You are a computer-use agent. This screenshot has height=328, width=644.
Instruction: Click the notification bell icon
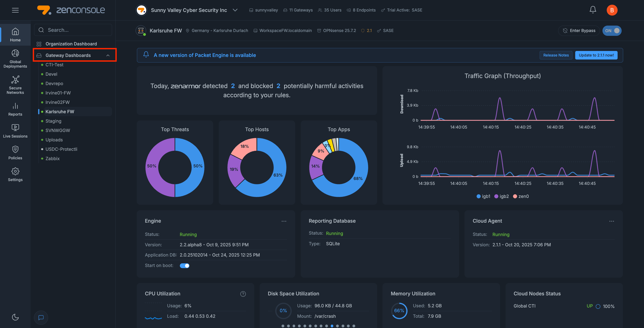[x=593, y=10]
